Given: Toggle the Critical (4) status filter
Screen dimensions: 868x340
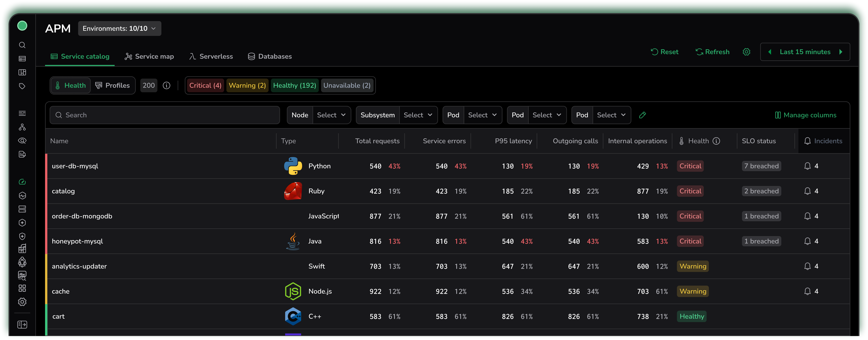Looking at the screenshot, I should pyautogui.click(x=205, y=86).
